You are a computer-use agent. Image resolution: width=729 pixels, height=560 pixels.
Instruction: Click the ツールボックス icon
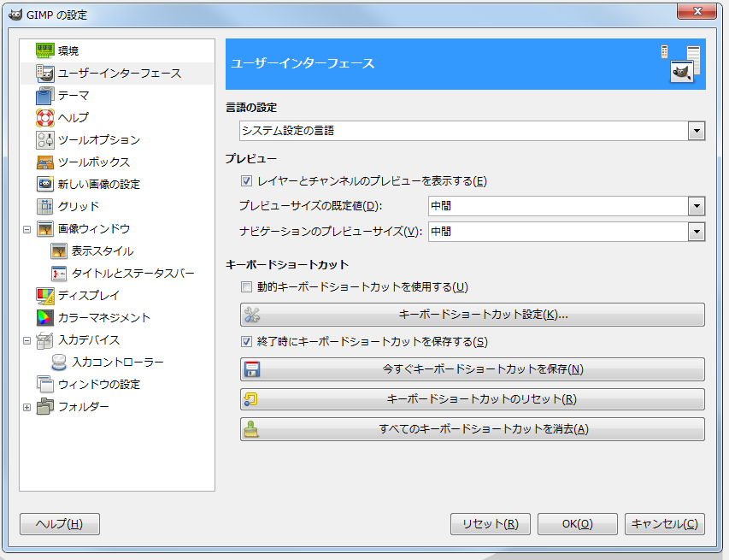(45, 162)
